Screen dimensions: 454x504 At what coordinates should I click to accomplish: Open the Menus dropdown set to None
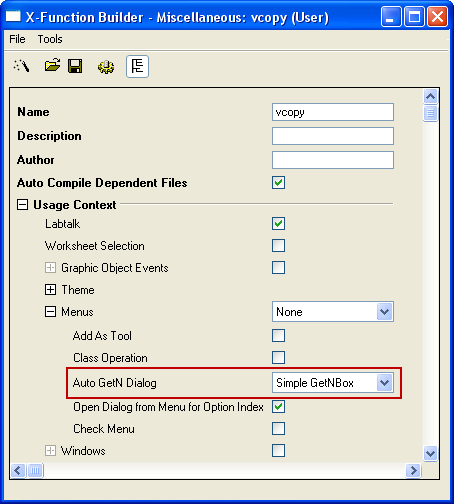333,312
